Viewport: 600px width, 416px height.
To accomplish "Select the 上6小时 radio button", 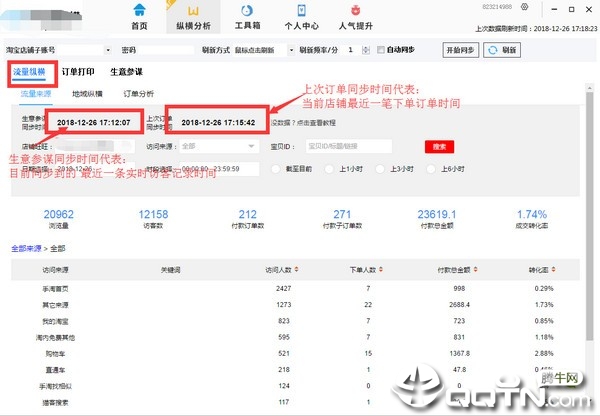I will coord(431,169).
